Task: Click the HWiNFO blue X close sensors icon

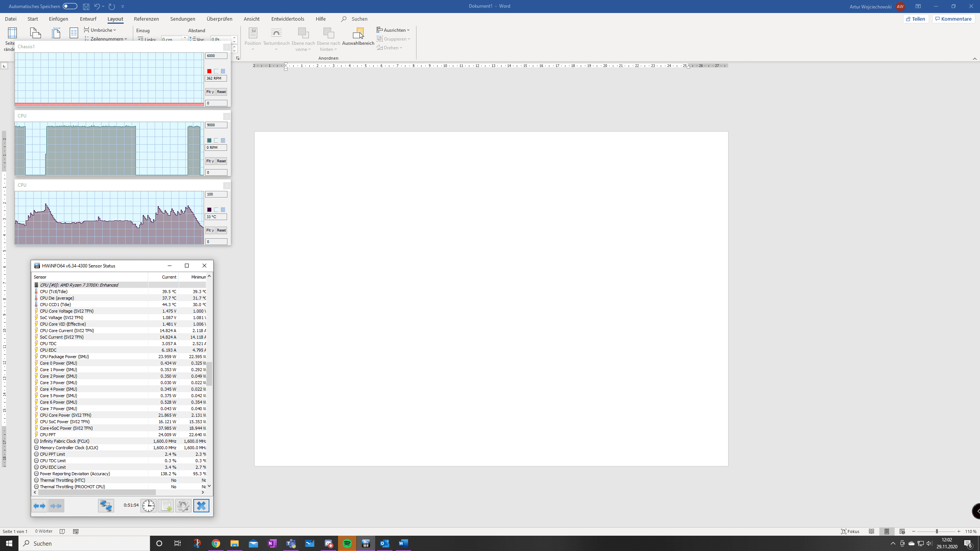Action: click(201, 506)
